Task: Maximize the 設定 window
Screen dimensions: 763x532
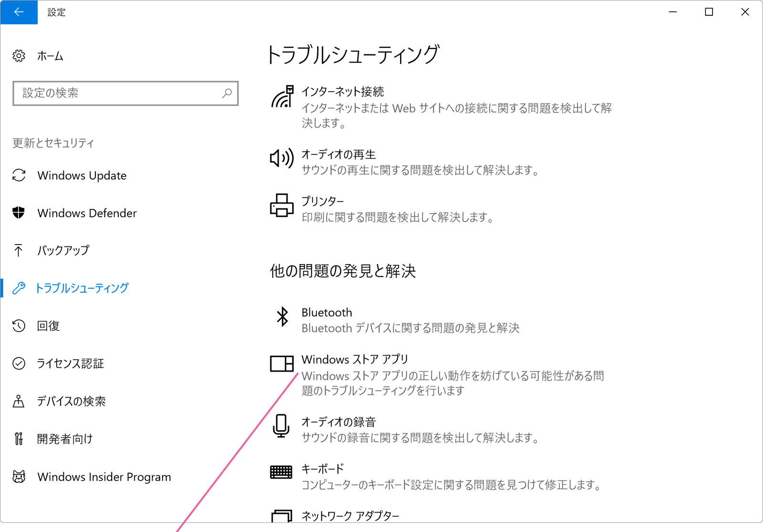Action: pos(709,12)
